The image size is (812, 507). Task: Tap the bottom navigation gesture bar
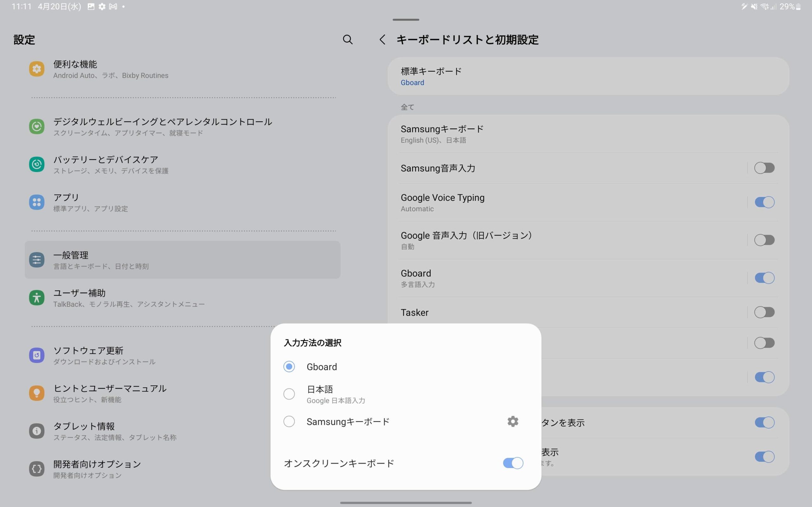[x=406, y=503]
